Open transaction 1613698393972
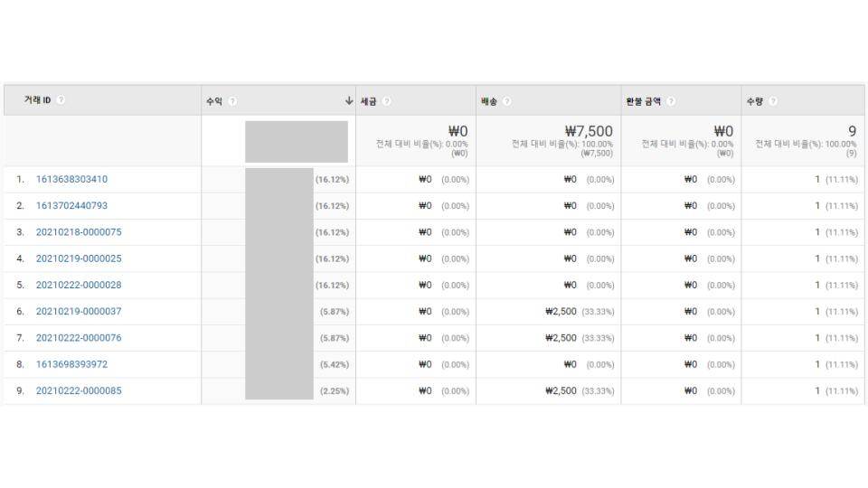Screen dimensions: 868x488 [x=72, y=364]
